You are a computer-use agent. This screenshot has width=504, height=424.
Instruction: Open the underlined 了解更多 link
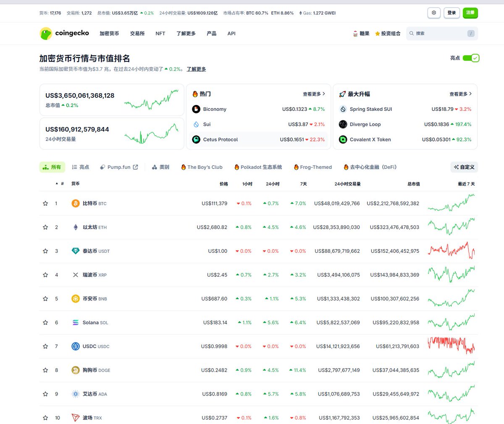[196, 69]
